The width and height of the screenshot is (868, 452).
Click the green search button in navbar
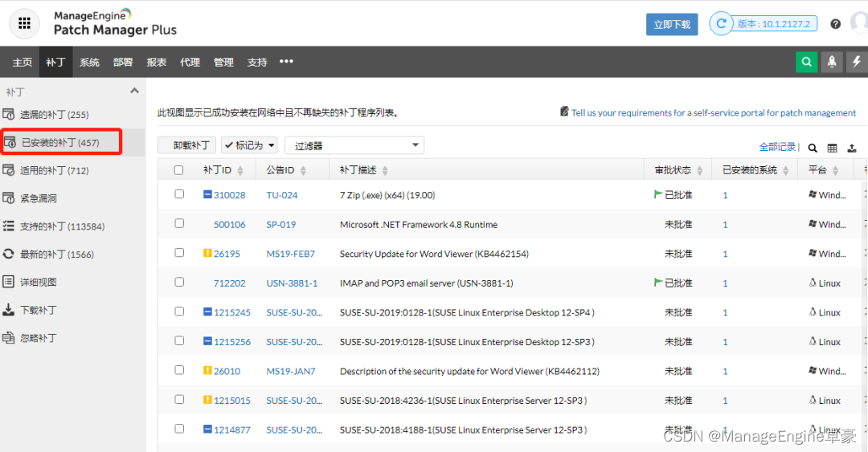[x=807, y=62]
